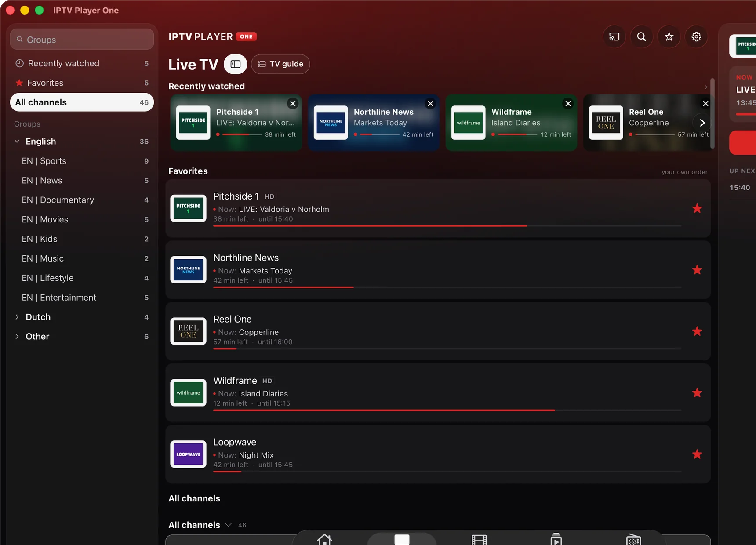This screenshot has width=756, height=545.
Task: Expand Recently watched section chevron
Action: [x=706, y=87]
